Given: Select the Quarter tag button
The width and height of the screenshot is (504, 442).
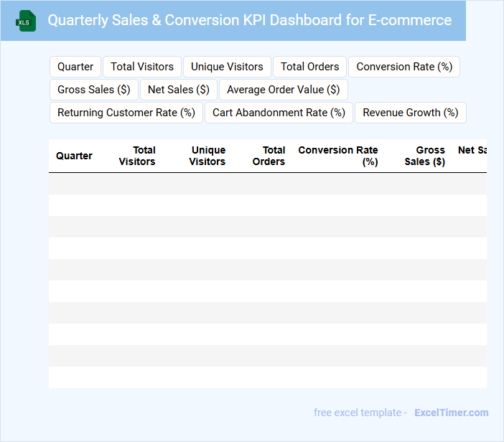Looking at the screenshot, I should (75, 67).
